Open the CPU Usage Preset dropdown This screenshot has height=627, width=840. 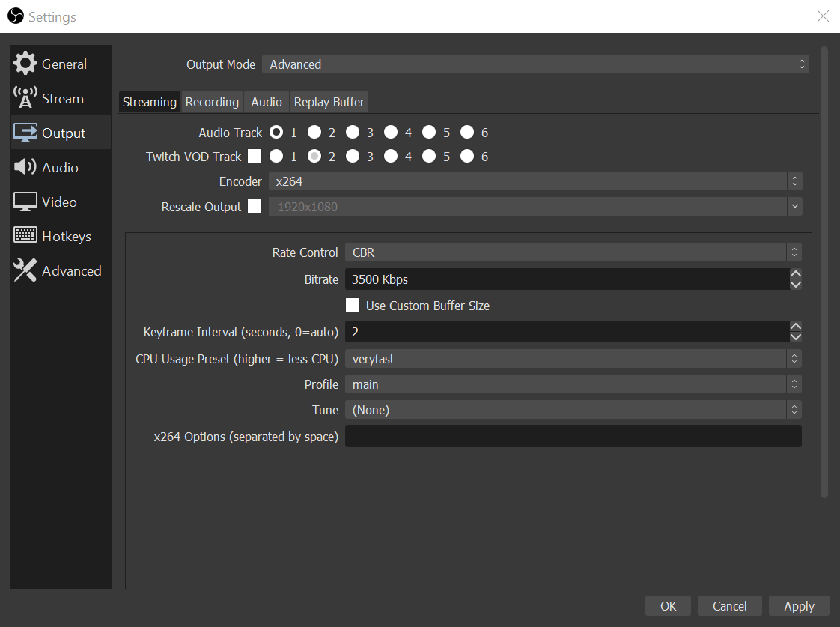point(573,359)
